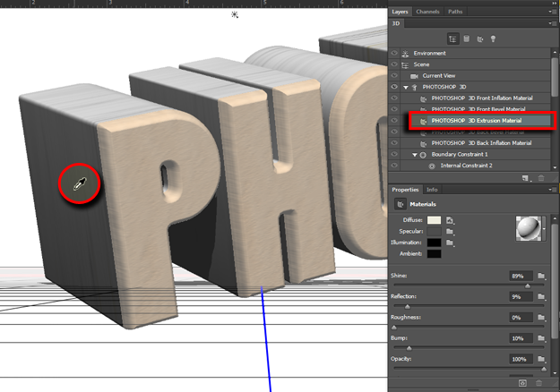Collapse the PHOTOSHOP 3D mesh tree

click(x=405, y=87)
